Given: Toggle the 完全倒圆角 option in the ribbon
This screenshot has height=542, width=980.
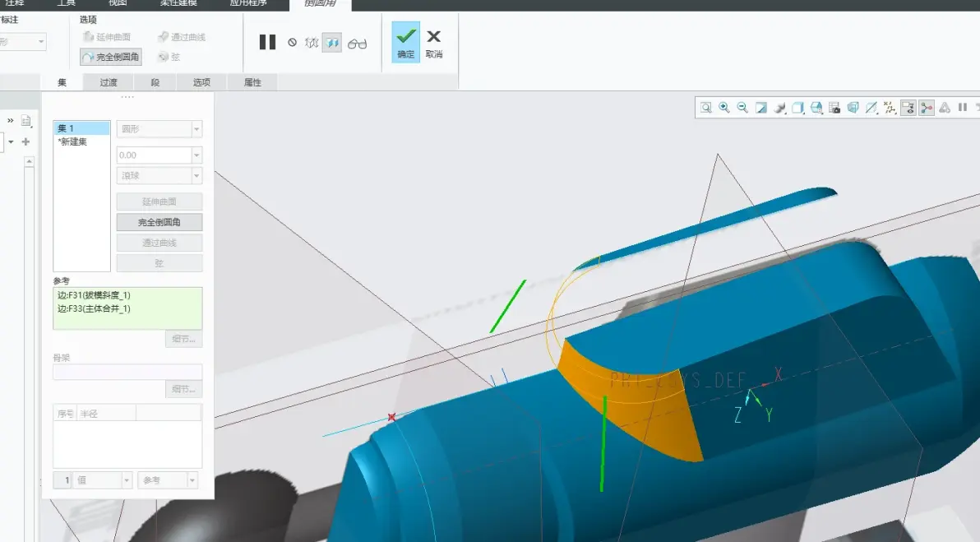Looking at the screenshot, I should (111, 57).
